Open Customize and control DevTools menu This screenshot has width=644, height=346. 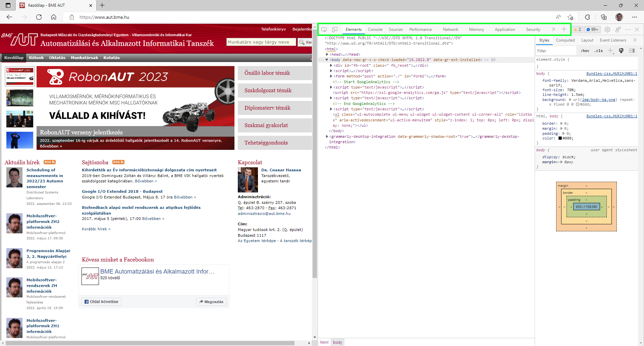628,30
